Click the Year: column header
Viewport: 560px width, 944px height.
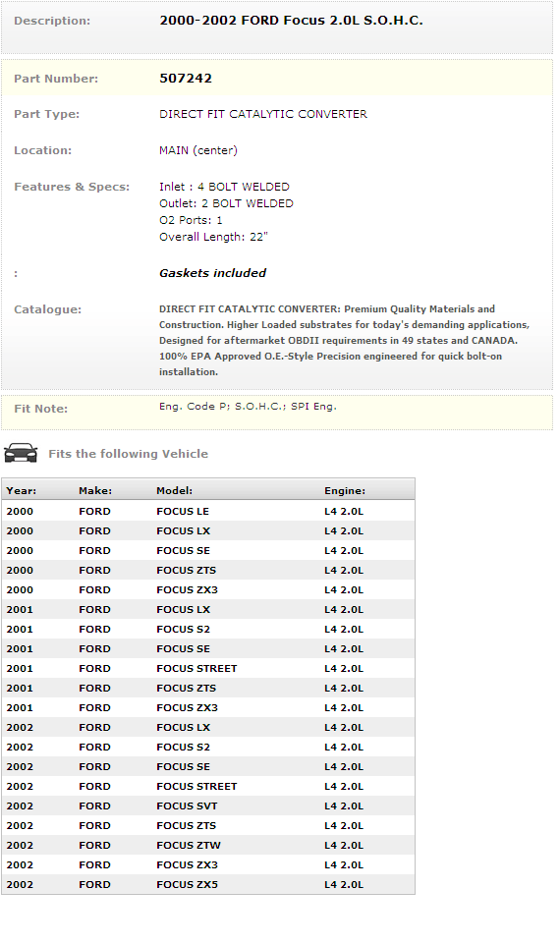(21, 490)
